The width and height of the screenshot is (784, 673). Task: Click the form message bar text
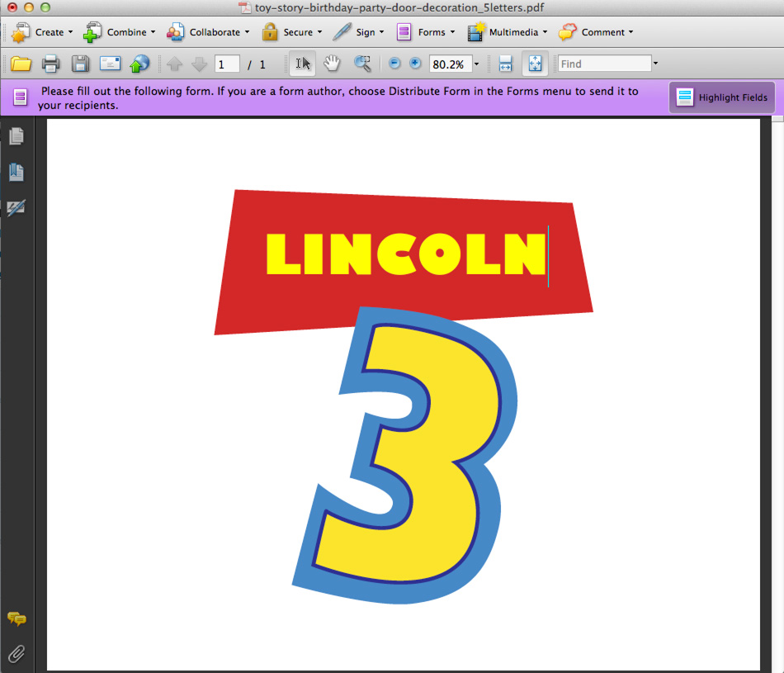[x=338, y=98]
